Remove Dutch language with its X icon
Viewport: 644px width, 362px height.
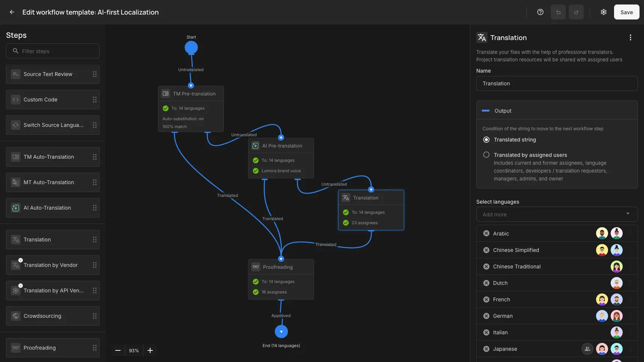(x=486, y=283)
